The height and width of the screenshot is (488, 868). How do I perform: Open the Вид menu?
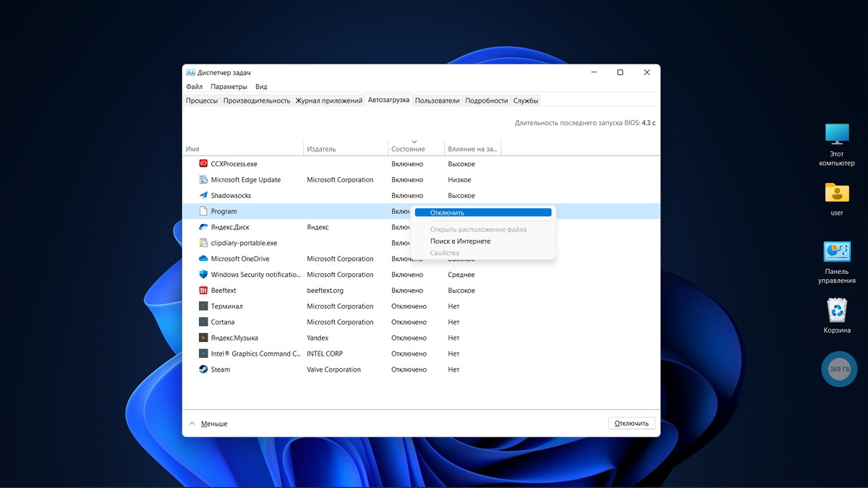(x=261, y=87)
